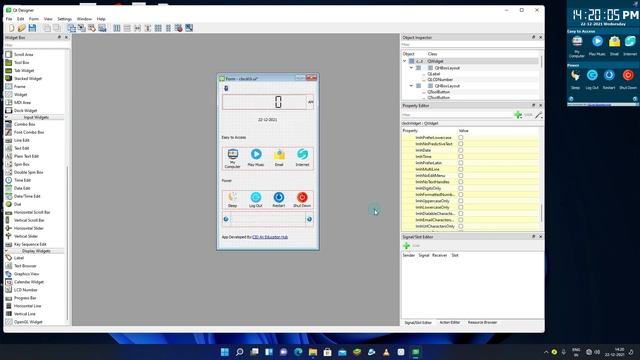Toggle the imhMultiLine checkbox

(460, 169)
